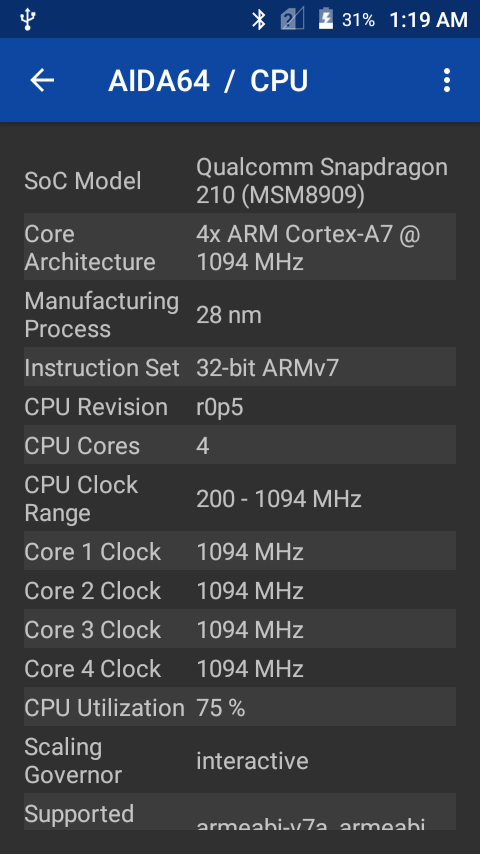Tap the USB connection status icon
480x854 pixels.
pos(27,20)
